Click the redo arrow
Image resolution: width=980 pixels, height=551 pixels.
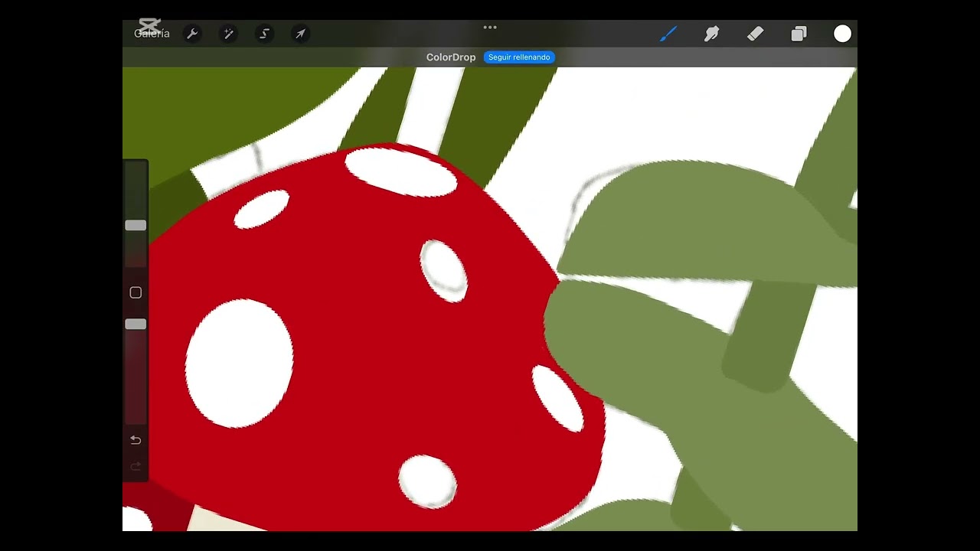click(x=136, y=466)
